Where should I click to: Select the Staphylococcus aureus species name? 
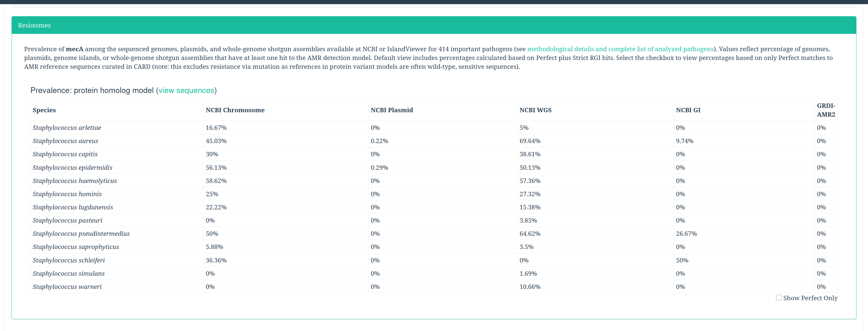[x=65, y=141]
